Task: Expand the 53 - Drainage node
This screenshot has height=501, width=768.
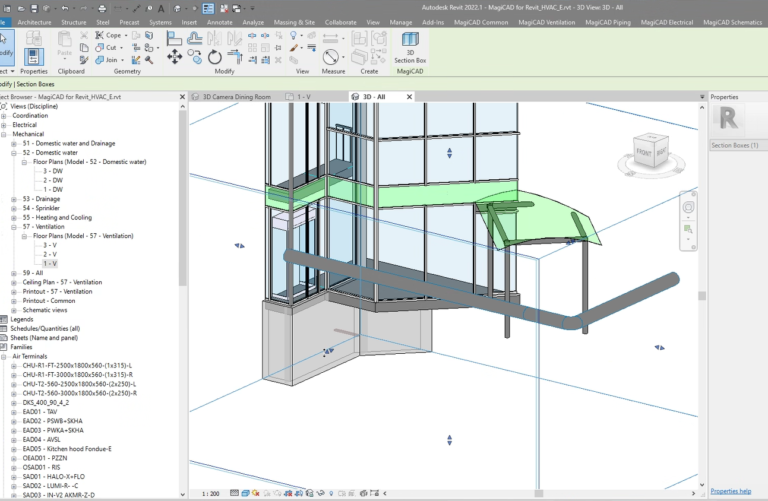Action: 14,199
